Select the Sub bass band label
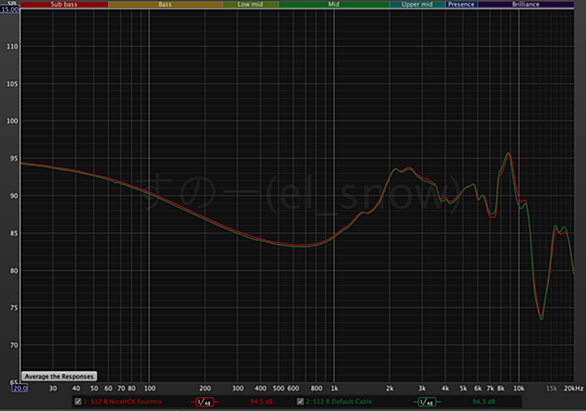Screen dimensions: 586x411 64,4
